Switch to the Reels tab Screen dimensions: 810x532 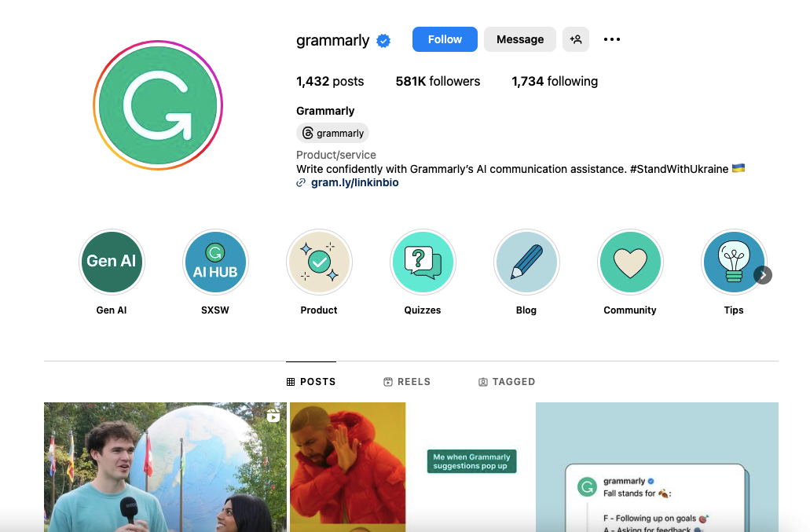point(407,382)
